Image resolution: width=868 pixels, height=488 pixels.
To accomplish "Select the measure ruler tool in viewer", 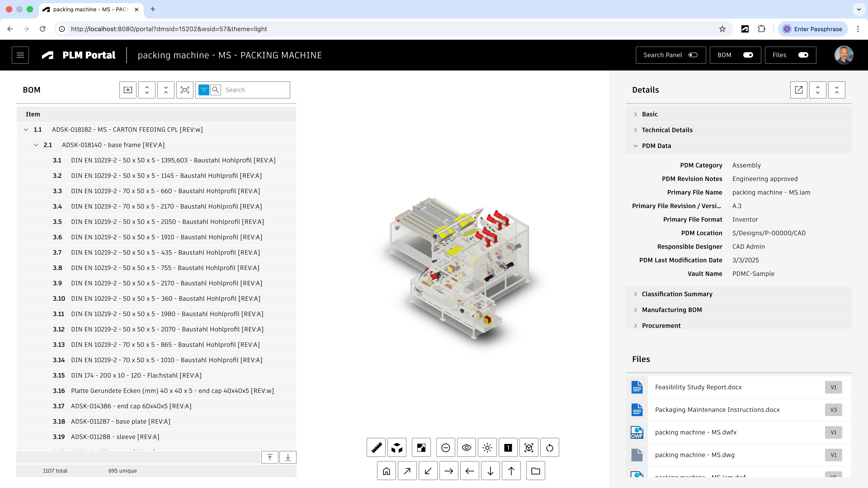I will (x=376, y=447).
